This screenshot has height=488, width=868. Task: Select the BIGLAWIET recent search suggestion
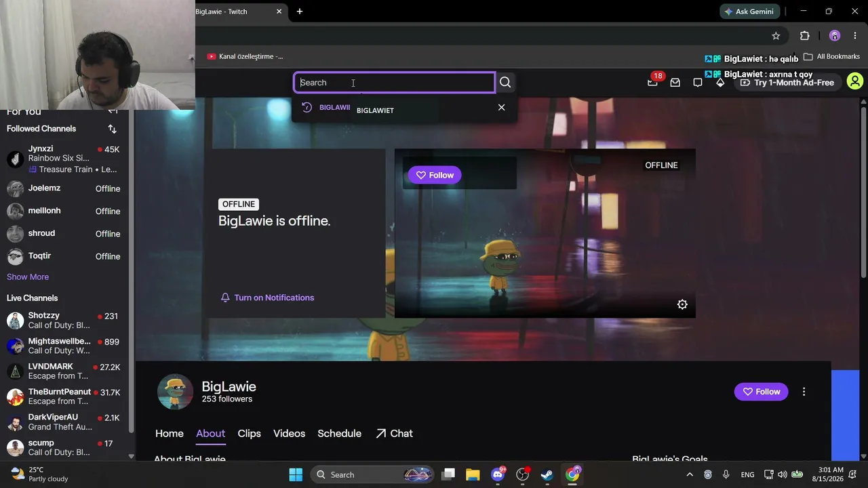tap(395, 108)
